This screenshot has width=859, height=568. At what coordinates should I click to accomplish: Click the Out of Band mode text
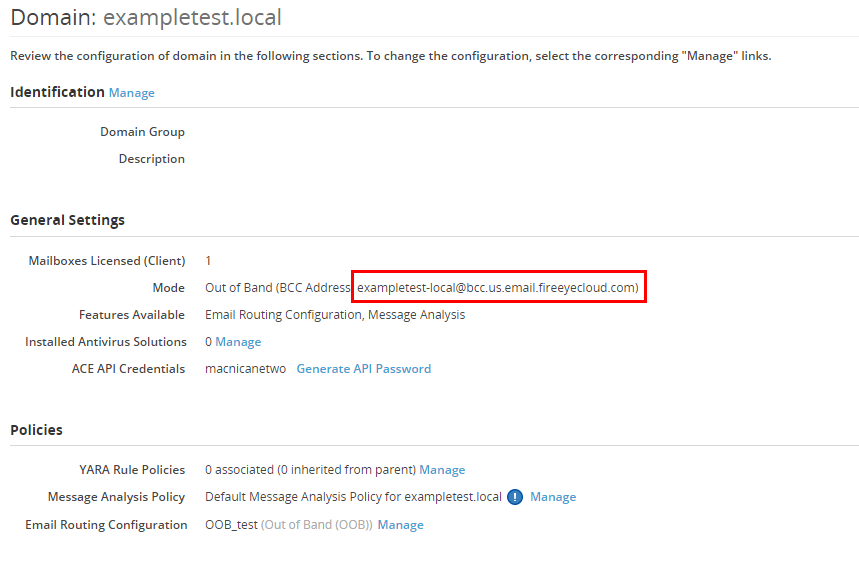pyautogui.click(x=238, y=288)
